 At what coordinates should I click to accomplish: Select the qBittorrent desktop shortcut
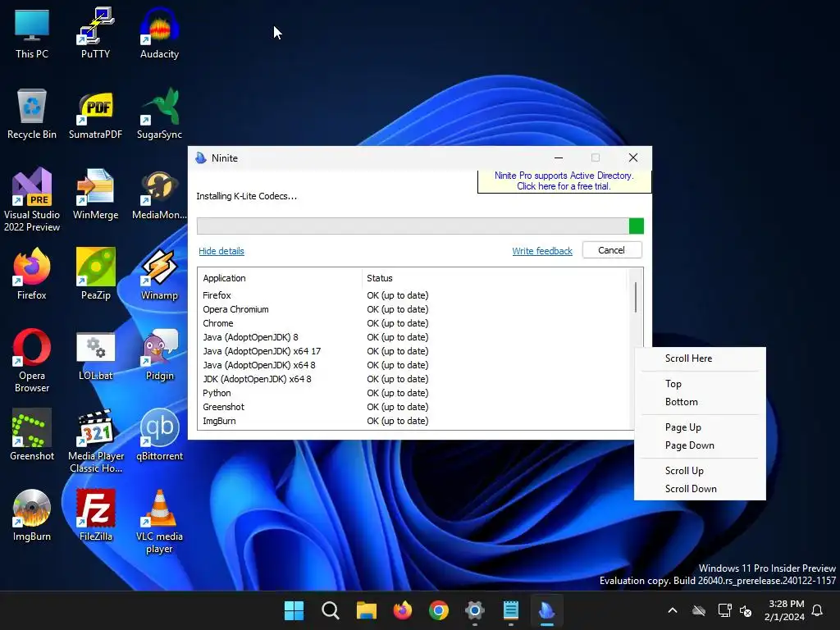pyautogui.click(x=159, y=436)
